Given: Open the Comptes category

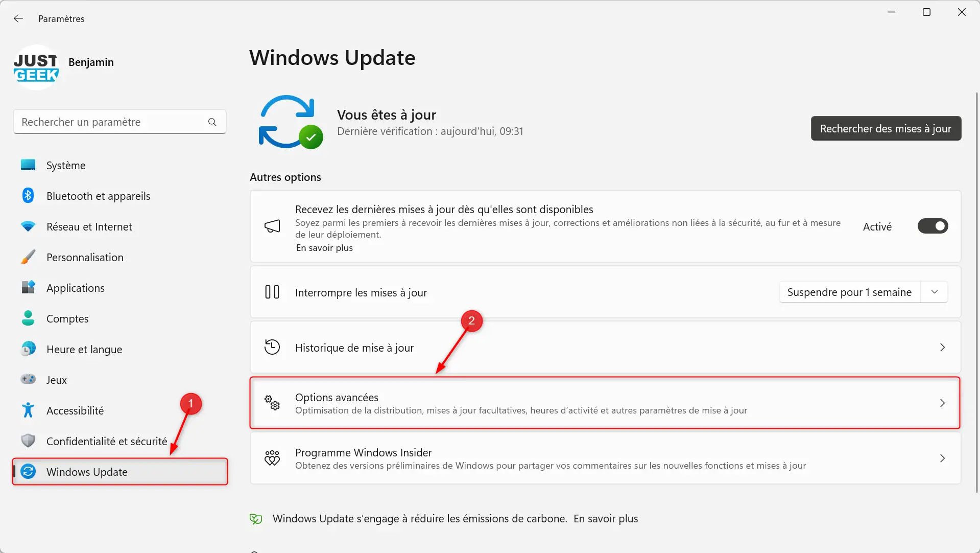Looking at the screenshot, I should coord(119,318).
